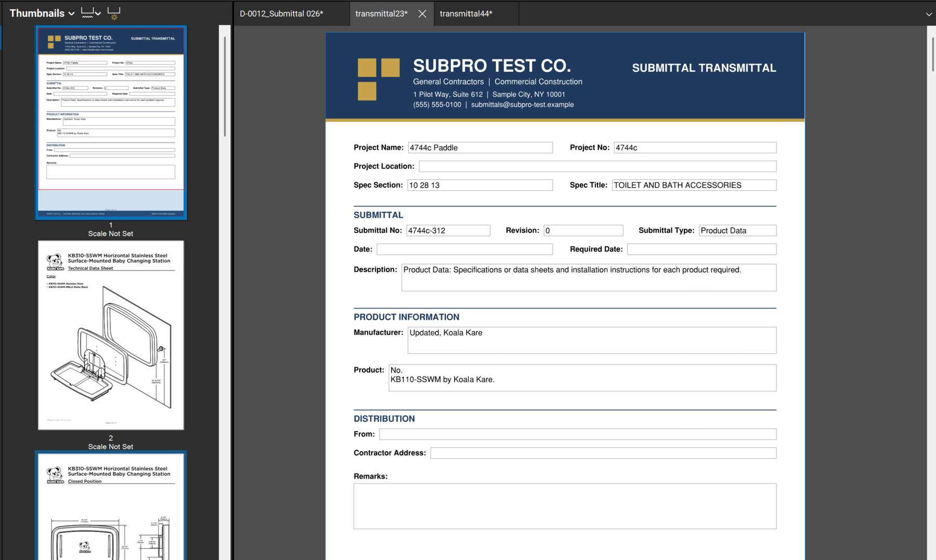Click the submittals@subpro-test.example email text
Viewport: 936px width, 560px height.
[522, 105]
